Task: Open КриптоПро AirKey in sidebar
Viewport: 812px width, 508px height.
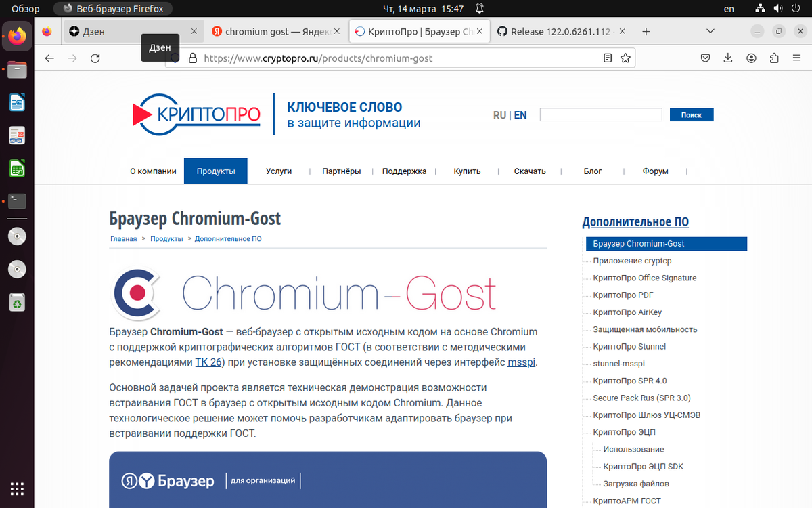Action: click(x=627, y=312)
